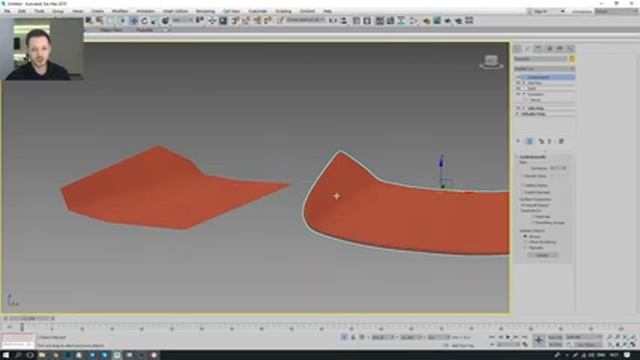Open the Rendering menu
The width and height of the screenshot is (640, 360).
[205, 11]
